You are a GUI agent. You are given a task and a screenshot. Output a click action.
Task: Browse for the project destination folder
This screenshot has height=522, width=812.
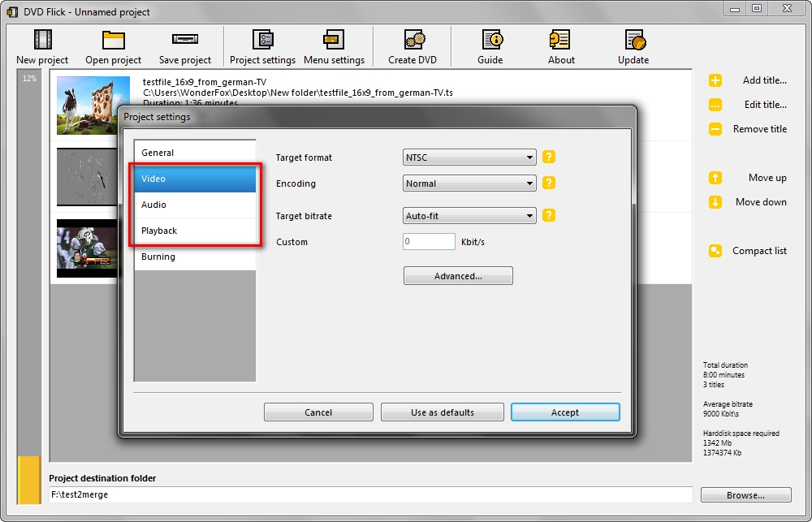pos(745,495)
